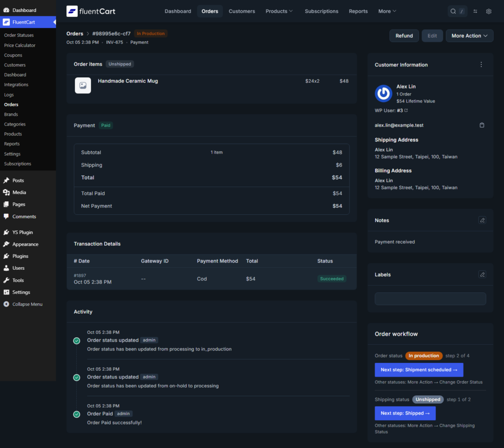Click the Refund button

click(x=404, y=36)
